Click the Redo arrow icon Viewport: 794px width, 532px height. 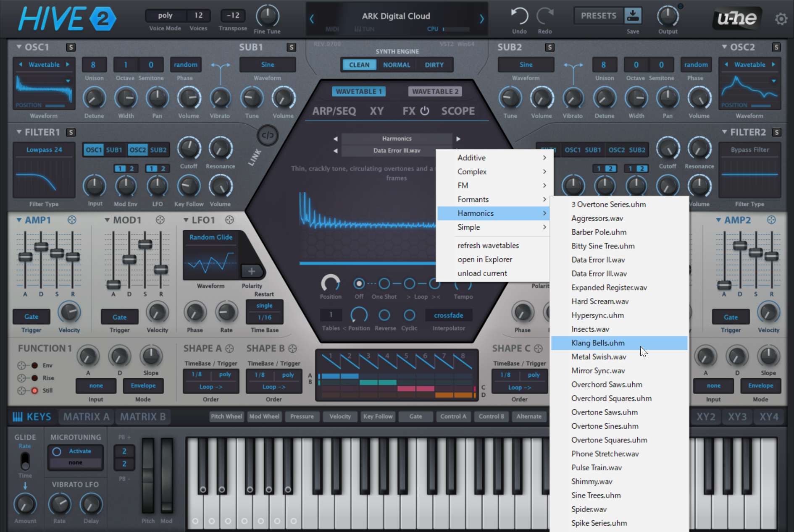coord(545,16)
